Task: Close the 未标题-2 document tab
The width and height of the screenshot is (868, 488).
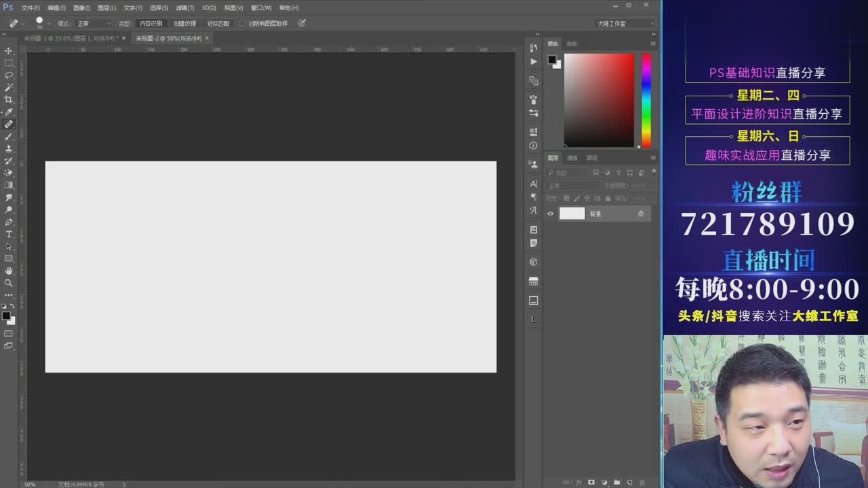Action: (x=207, y=39)
